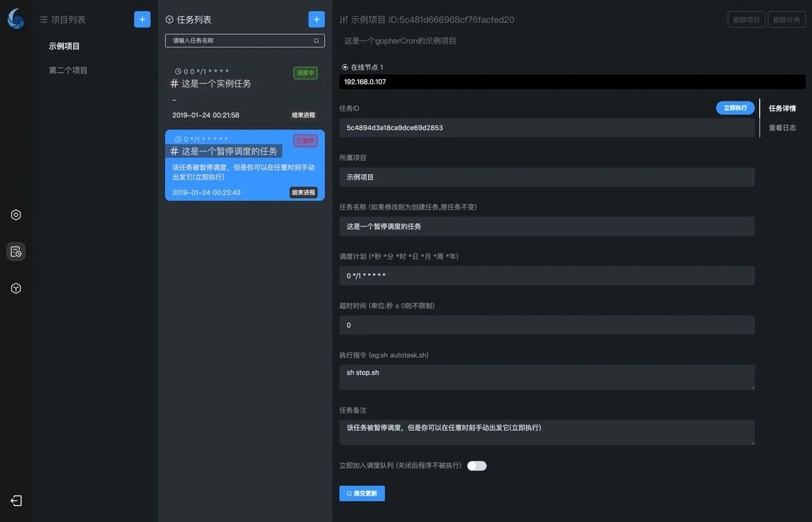Image resolution: width=812 pixels, height=522 pixels.
Task: Click the gopherCron logo icon
Action: pyautogui.click(x=16, y=18)
